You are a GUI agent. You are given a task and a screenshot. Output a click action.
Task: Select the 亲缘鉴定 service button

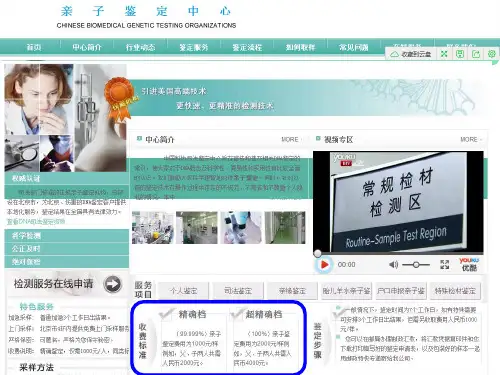point(292,291)
